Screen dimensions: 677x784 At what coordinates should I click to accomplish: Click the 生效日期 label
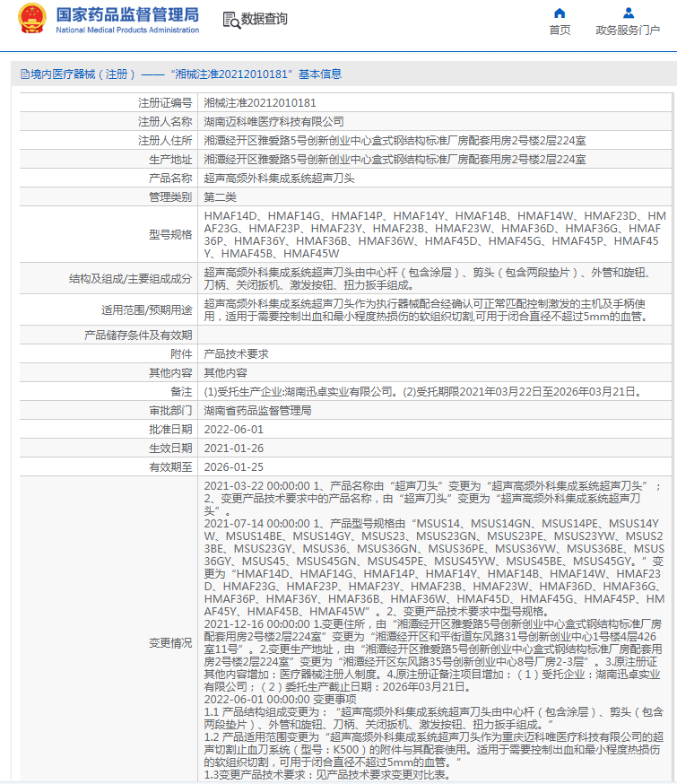click(170, 449)
